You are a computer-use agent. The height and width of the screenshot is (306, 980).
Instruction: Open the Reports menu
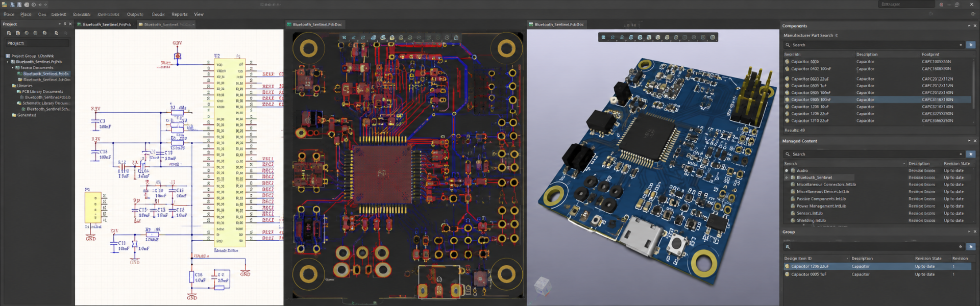(179, 14)
